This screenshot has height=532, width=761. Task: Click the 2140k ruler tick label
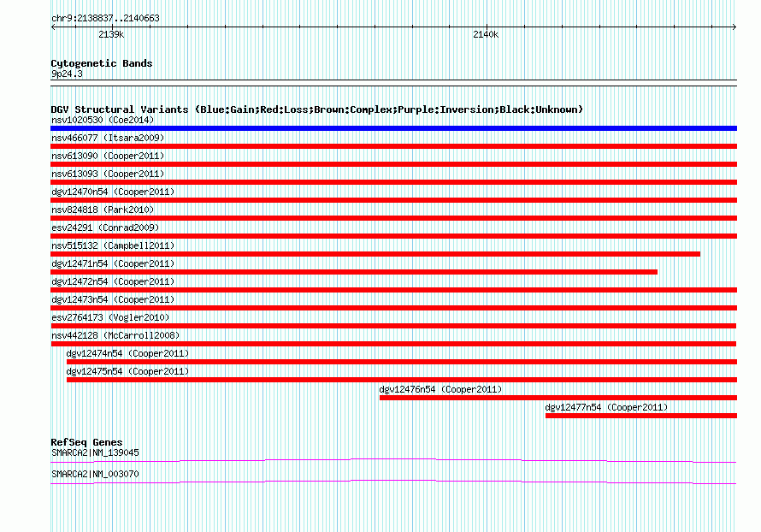tap(486, 34)
